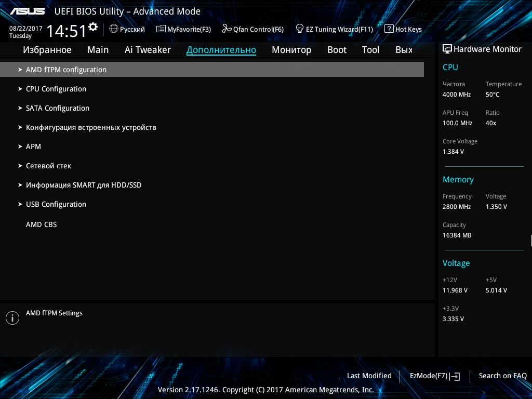Click the CPU section heading
532x399 pixels.
450,67
